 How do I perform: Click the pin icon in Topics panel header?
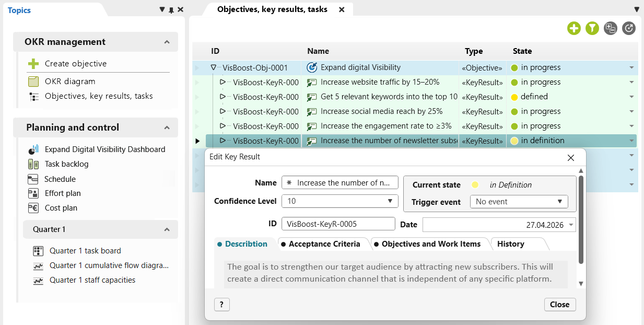[171, 10]
